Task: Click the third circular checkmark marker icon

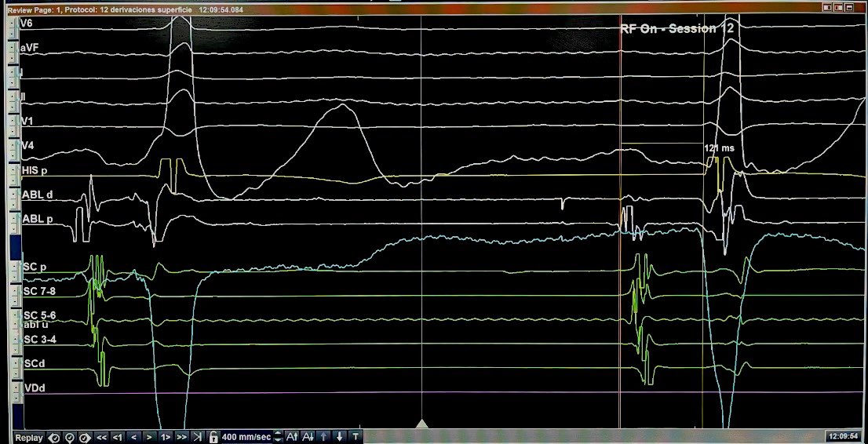Action: click(86, 438)
